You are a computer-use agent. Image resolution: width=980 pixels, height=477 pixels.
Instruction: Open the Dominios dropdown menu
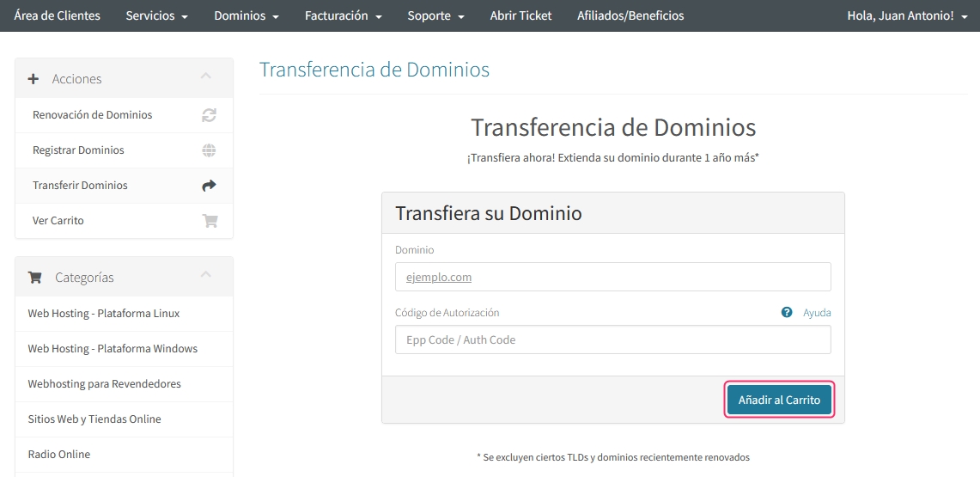[x=247, y=15]
